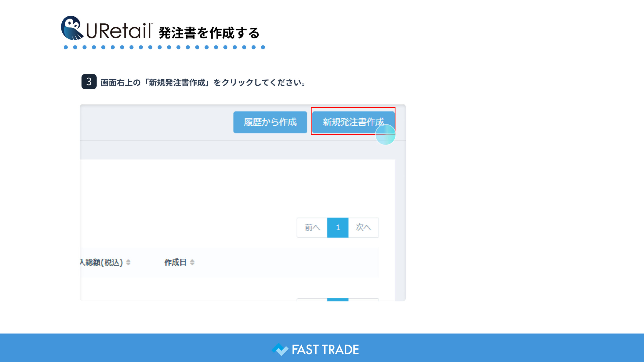This screenshot has height=362, width=644.
Task: Click sort arrows beside 入総額(税込) column
Action: [128, 262]
